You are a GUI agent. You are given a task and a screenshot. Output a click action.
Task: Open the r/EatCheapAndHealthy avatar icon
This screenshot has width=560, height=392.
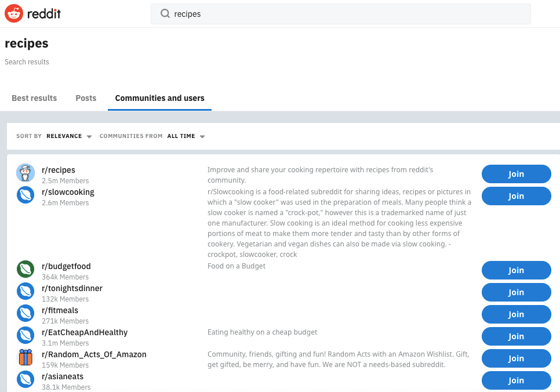click(x=26, y=336)
